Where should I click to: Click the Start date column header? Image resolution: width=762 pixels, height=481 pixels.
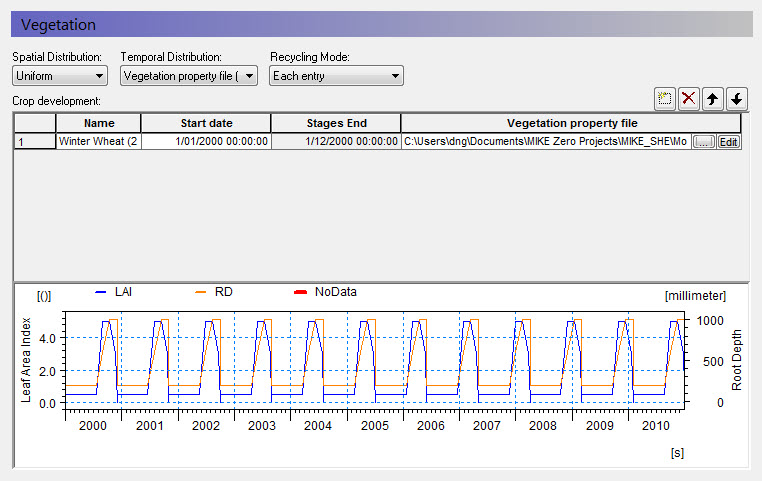tap(206, 123)
